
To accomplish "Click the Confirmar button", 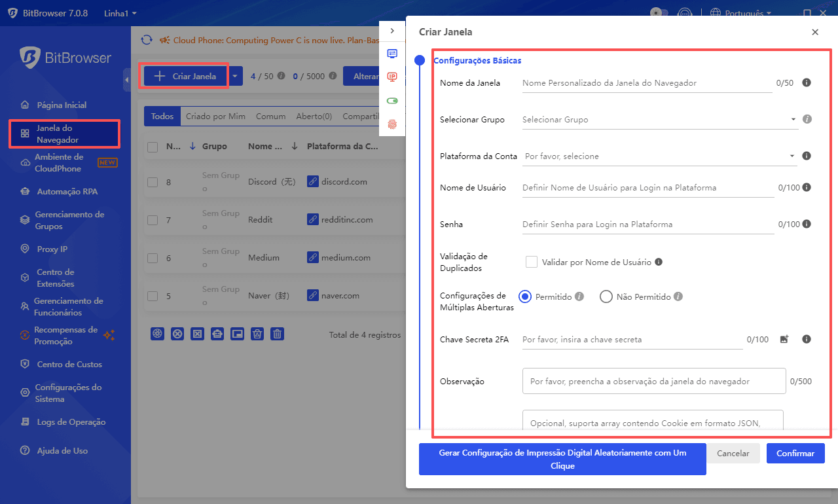I will coord(795,453).
